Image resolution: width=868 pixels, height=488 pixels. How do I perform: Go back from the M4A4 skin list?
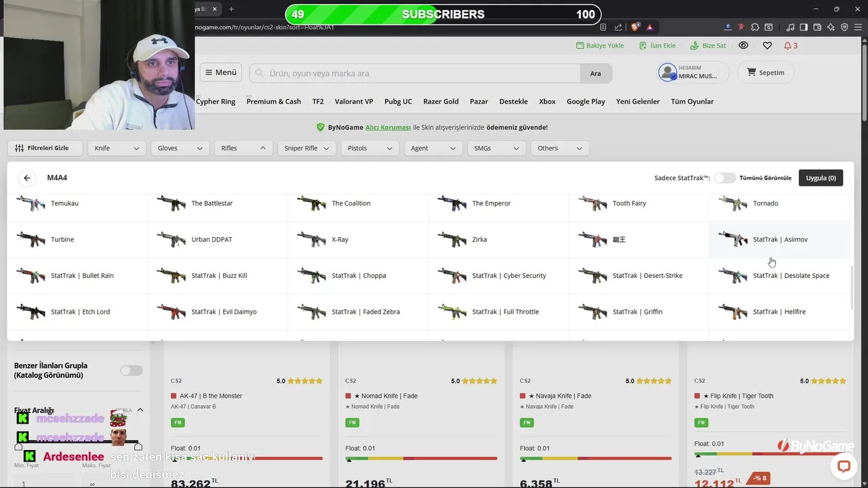[27, 178]
